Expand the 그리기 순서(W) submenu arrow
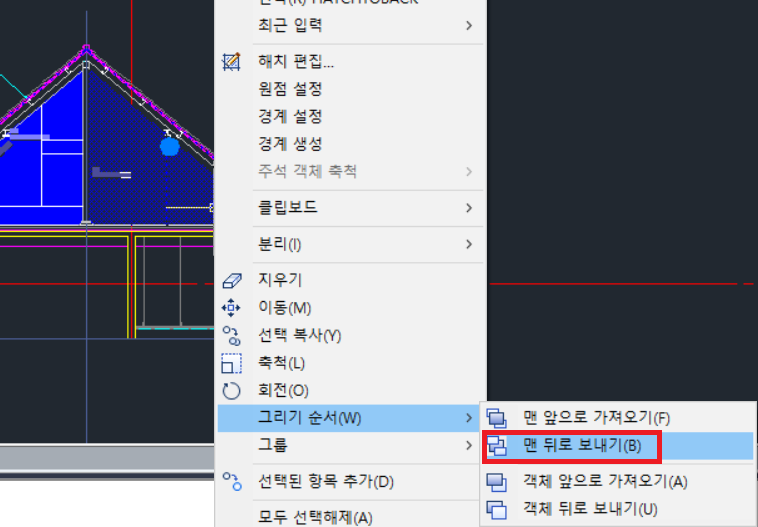Screen dimensions: 758x527 468,418
